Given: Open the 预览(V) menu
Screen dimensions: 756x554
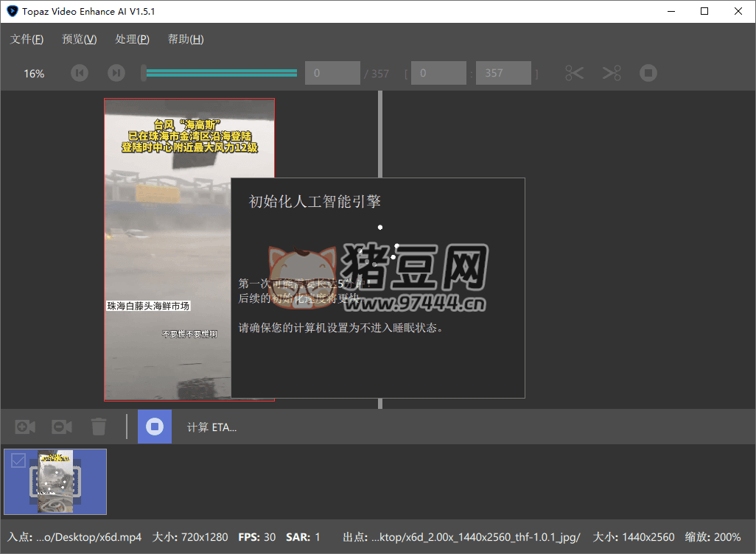Looking at the screenshot, I should (80, 39).
